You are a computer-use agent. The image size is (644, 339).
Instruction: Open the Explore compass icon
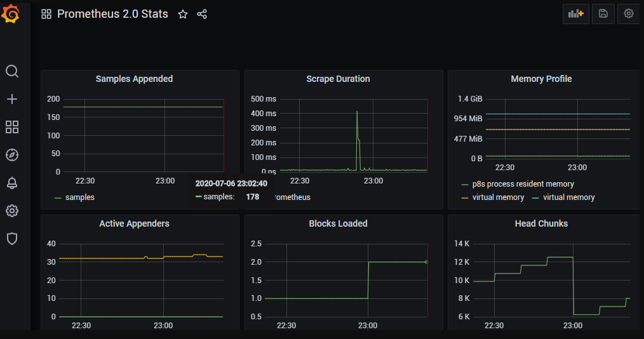pos(12,155)
